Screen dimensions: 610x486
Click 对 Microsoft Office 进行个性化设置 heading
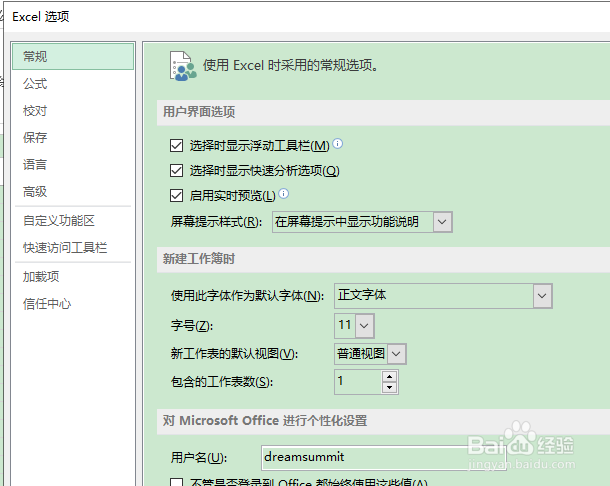(265, 421)
